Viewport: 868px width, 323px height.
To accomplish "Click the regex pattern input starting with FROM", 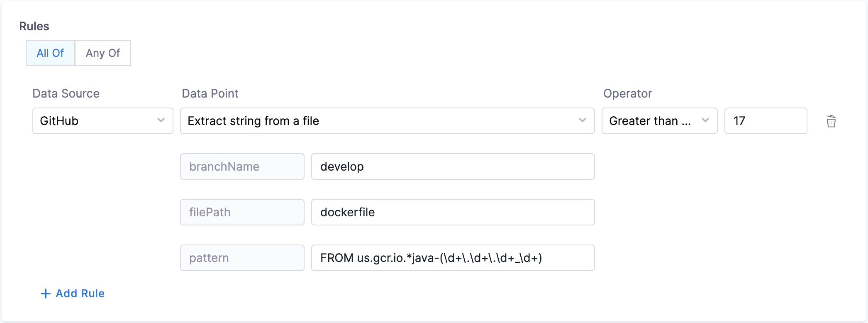I will pos(452,258).
